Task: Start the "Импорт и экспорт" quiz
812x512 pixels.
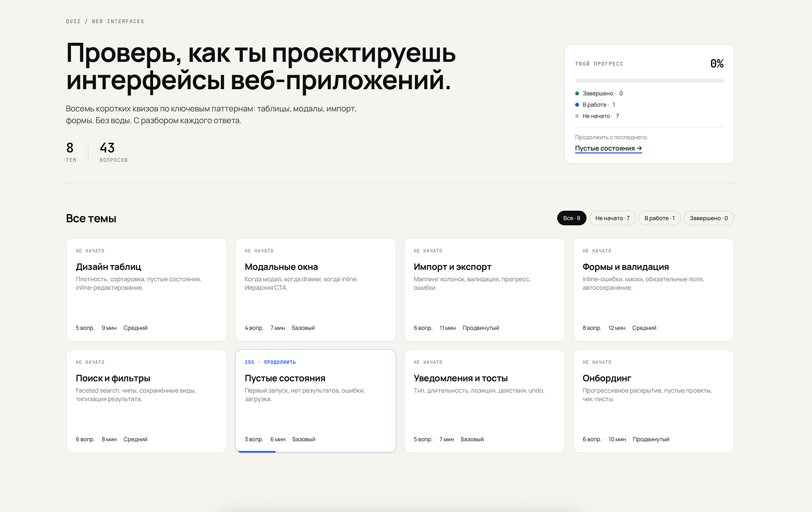Action: click(x=484, y=290)
